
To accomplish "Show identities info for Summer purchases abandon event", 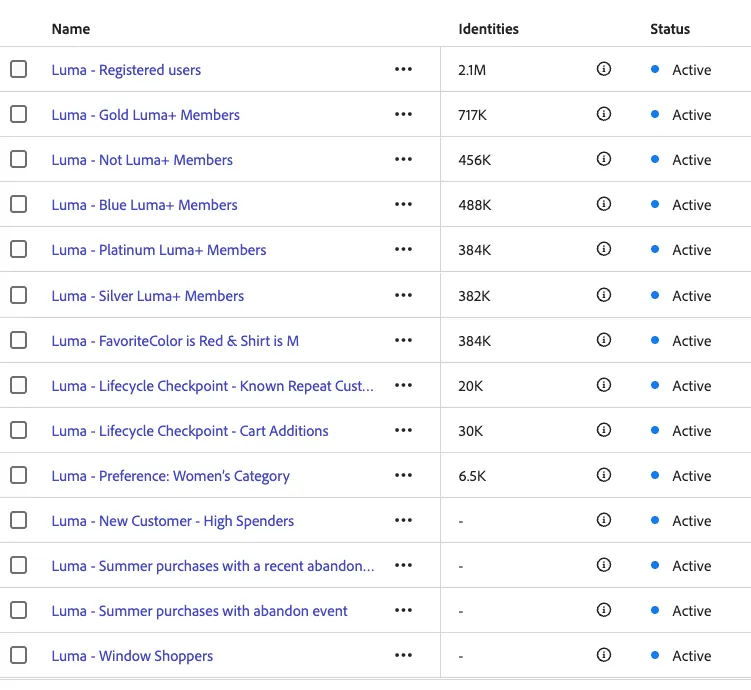I will [603, 610].
